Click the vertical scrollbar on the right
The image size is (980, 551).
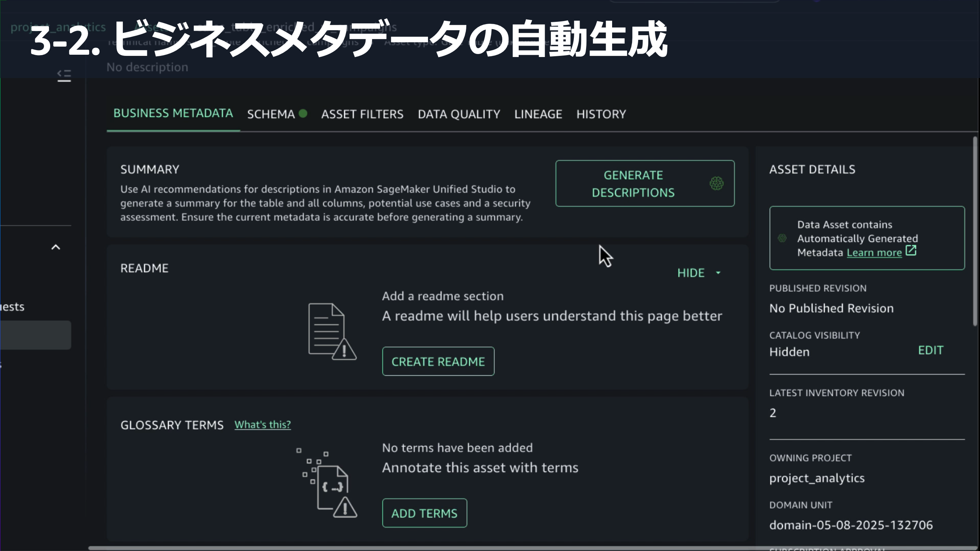click(975, 231)
